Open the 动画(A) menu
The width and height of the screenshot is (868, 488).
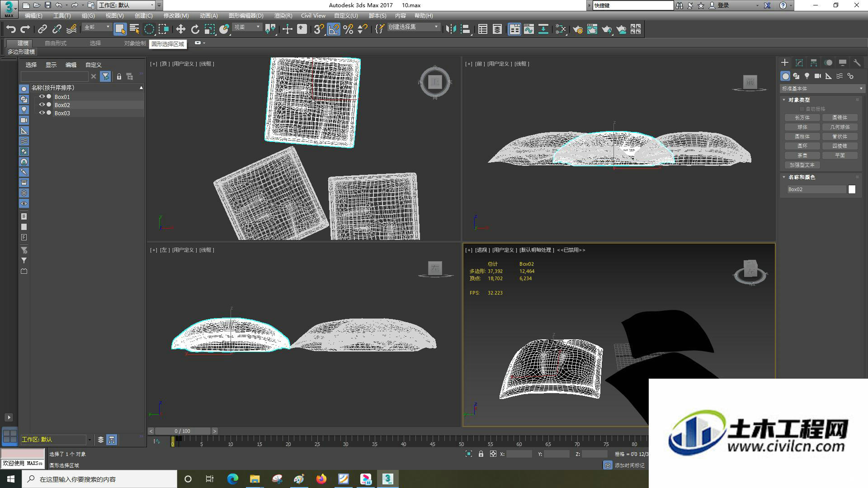(x=208, y=15)
